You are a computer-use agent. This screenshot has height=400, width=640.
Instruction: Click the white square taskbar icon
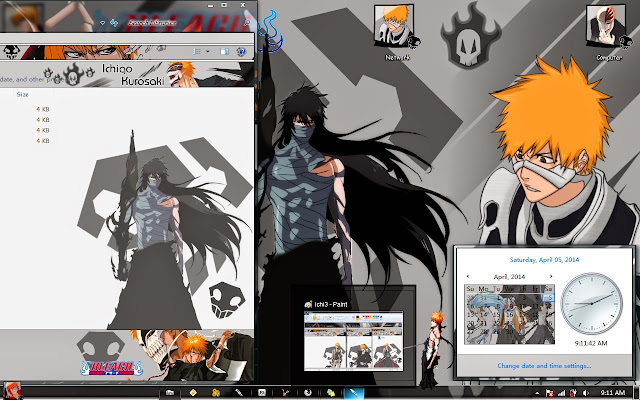click(262, 393)
